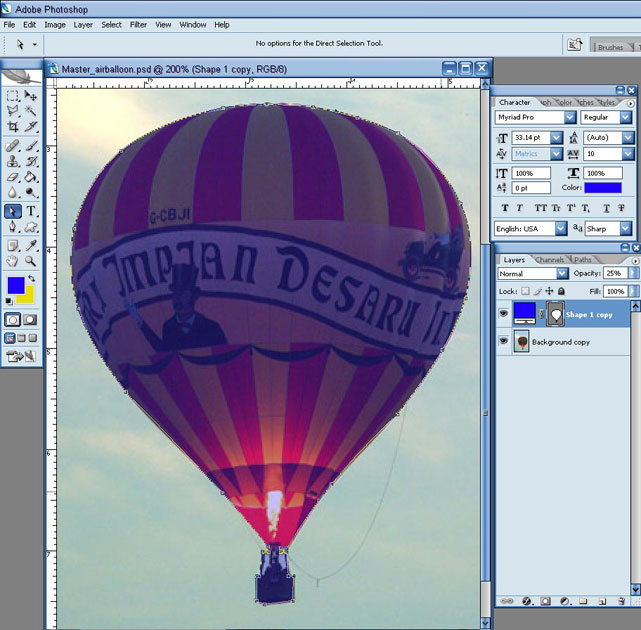
Task: Open the Filter menu
Action: [138, 25]
